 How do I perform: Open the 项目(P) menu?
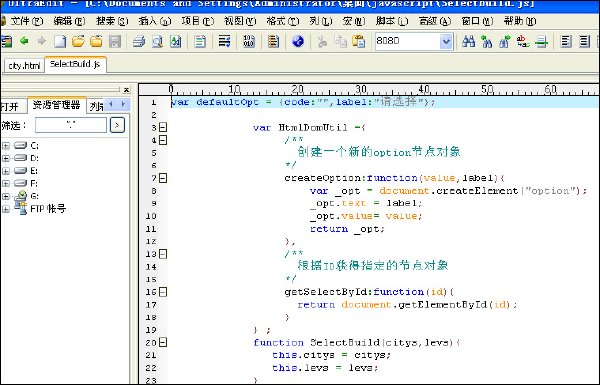pyautogui.click(x=197, y=21)
